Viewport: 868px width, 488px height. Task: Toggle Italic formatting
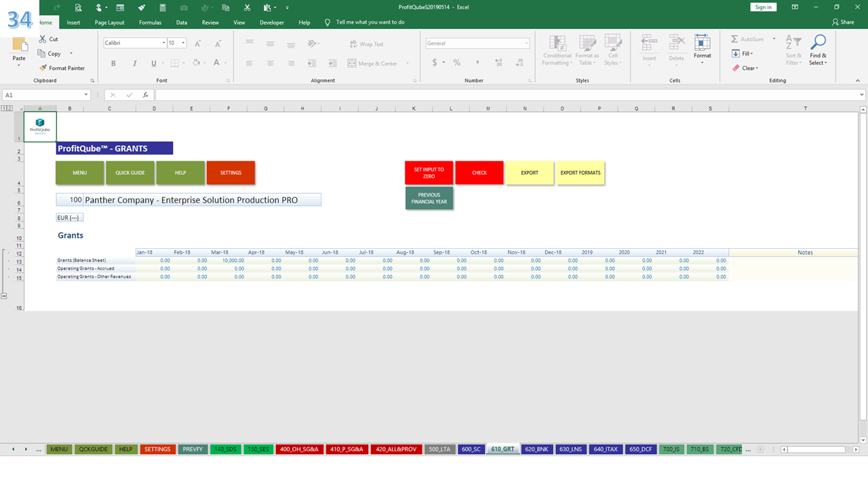134,63
